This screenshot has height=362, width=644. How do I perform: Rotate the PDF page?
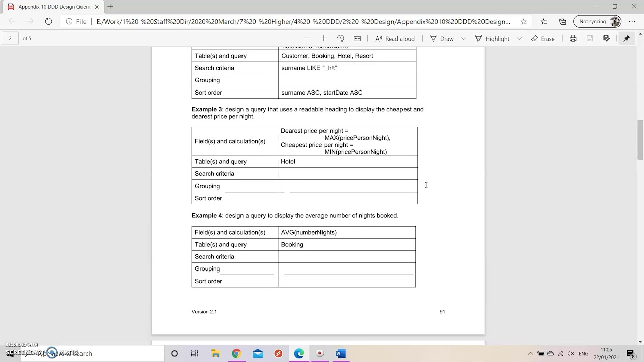click(340, 39)
